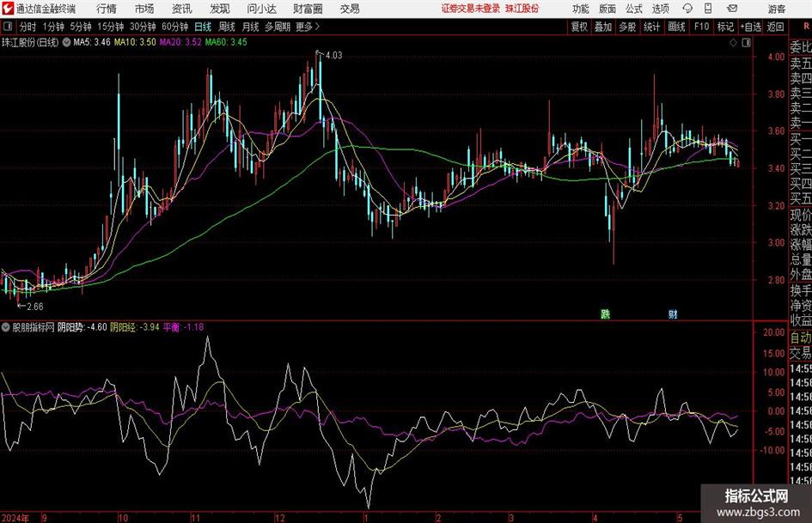
Task: Toggle the left panel icon beside 分时
Action: [8, 27]
